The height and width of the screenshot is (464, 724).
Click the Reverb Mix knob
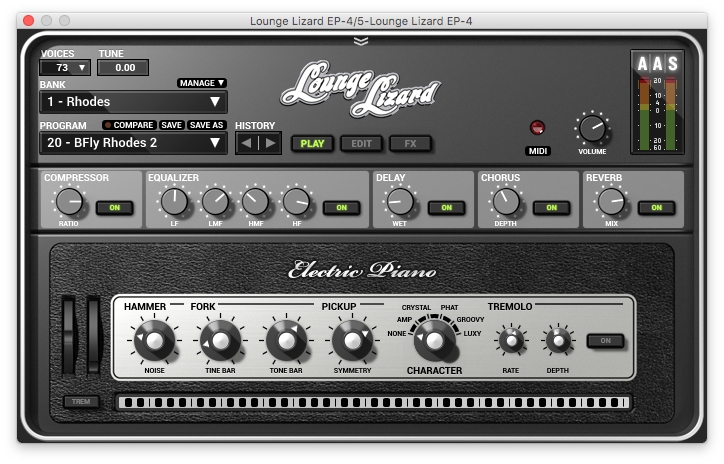point(611,202)
